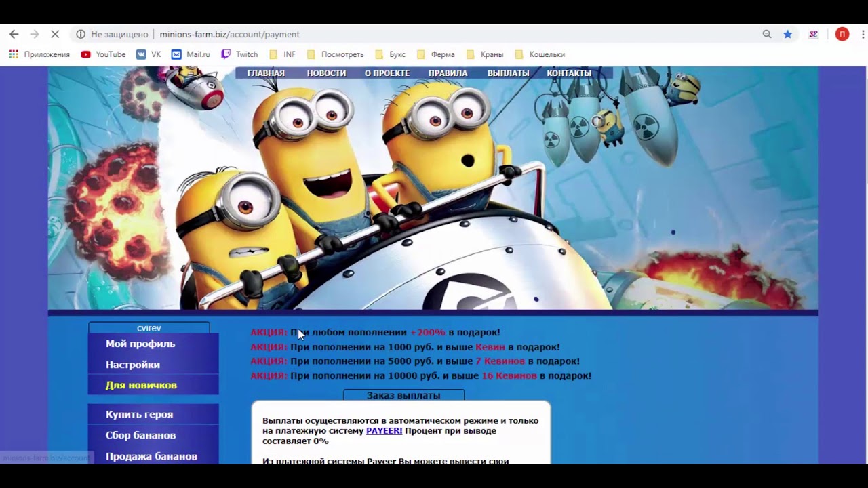
Task: Open О ПРОЕКТЕ in site menu
Action: point(387,73)
